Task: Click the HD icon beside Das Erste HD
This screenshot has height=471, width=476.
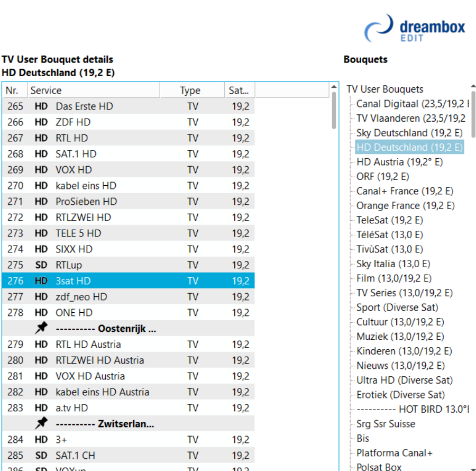Action: click(x=41, y=106)
